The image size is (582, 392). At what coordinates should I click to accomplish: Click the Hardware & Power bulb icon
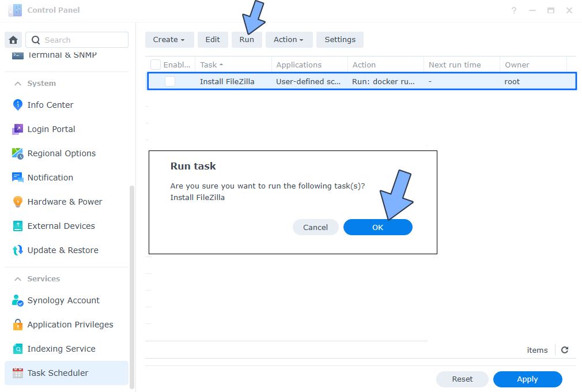tap(17, 202)
